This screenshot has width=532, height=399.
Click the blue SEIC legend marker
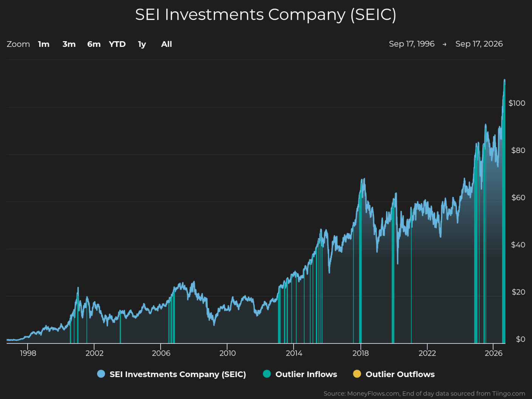pyautogui.click(x=101, y=374)
